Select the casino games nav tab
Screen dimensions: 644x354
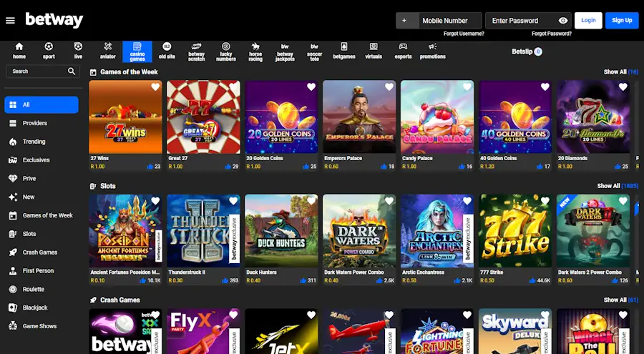[x=137, y=51]
